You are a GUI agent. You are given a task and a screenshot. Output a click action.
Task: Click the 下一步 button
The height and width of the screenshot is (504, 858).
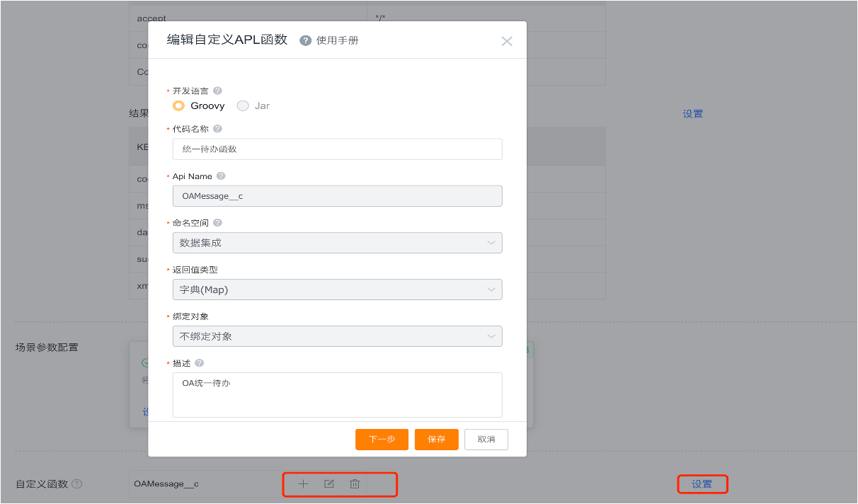pyautogui.click(x=382, y=440)
